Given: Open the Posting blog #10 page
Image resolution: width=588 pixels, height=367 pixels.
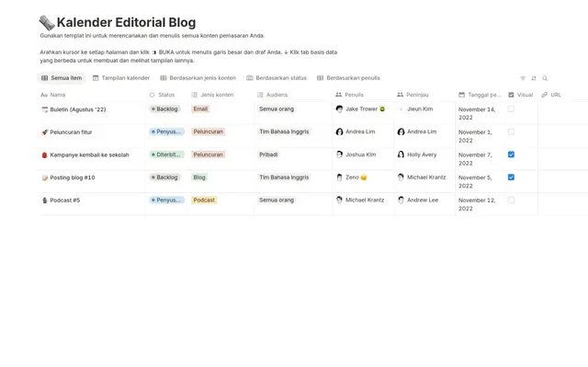Looking at the screenshot, I should (x=73, y=178).
